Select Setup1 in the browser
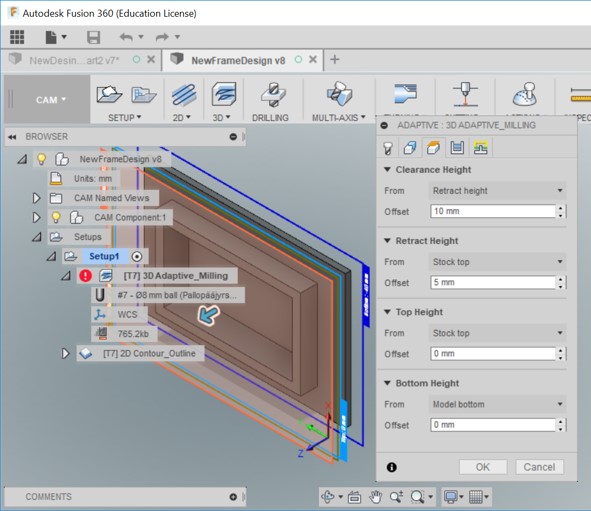Screen dimensions: 591x511 pyautogui.click(x=104, y=257)
